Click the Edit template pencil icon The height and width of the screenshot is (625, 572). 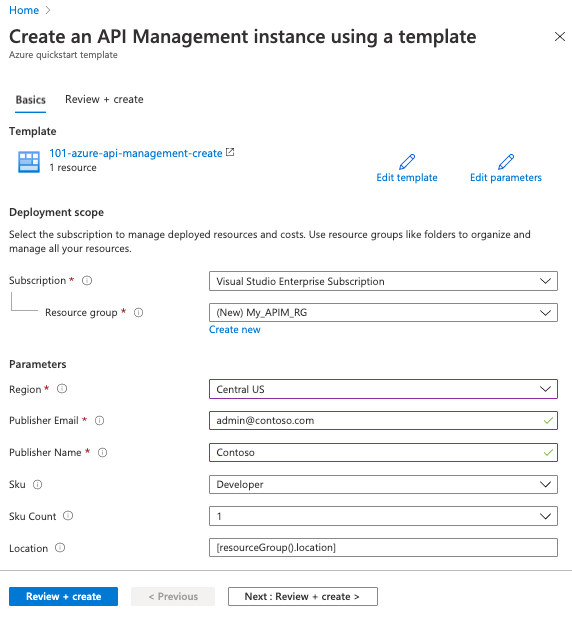[407, 162]
